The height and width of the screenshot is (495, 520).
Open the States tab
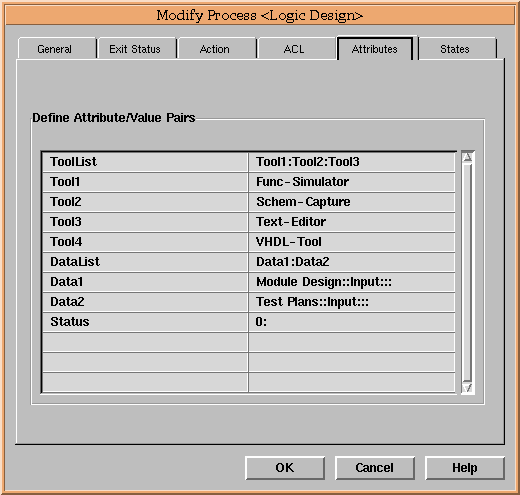[x=455, y=49]
